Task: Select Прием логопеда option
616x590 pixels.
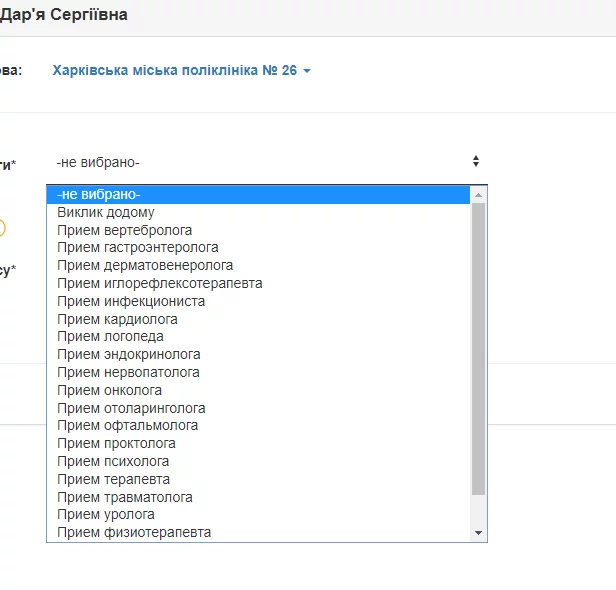Action: (x=111, y=336)
